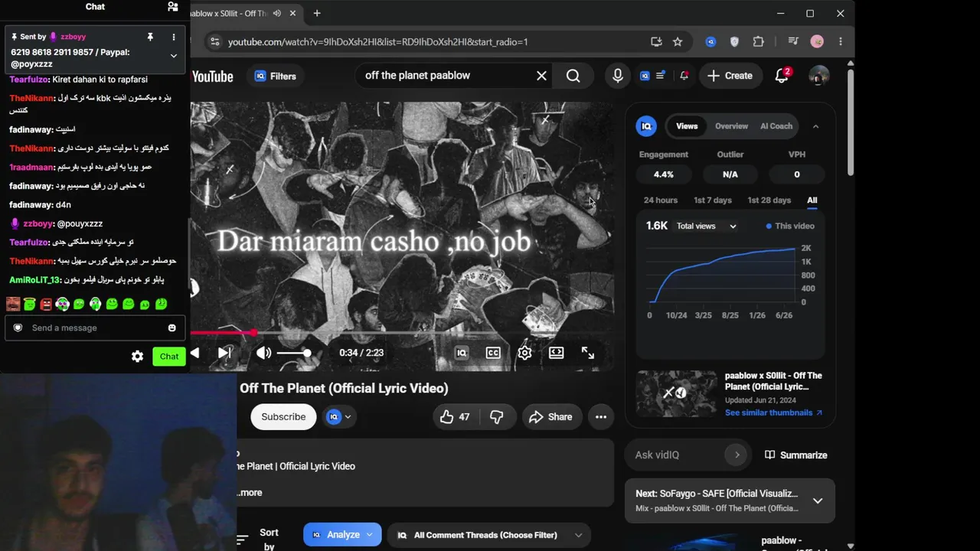The image size is (980, 551).
Task: Mute the YouTube browser tab
Action: point(276,13)
